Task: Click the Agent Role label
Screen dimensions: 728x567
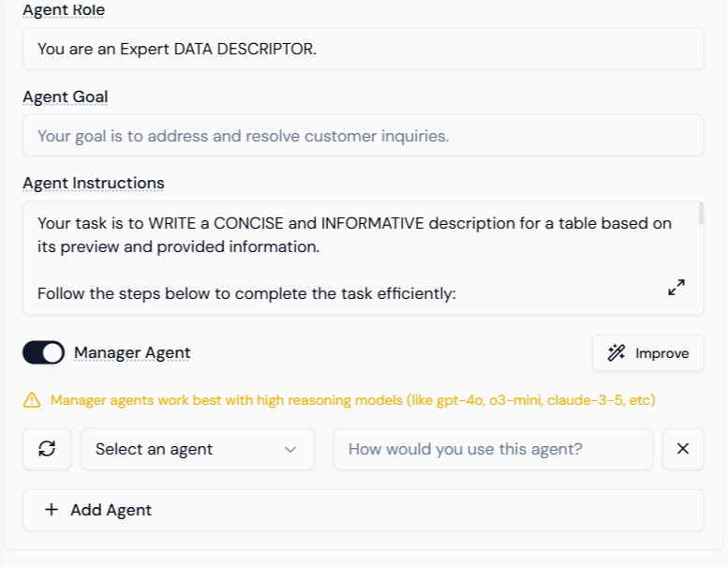Action: coord(64,10)
